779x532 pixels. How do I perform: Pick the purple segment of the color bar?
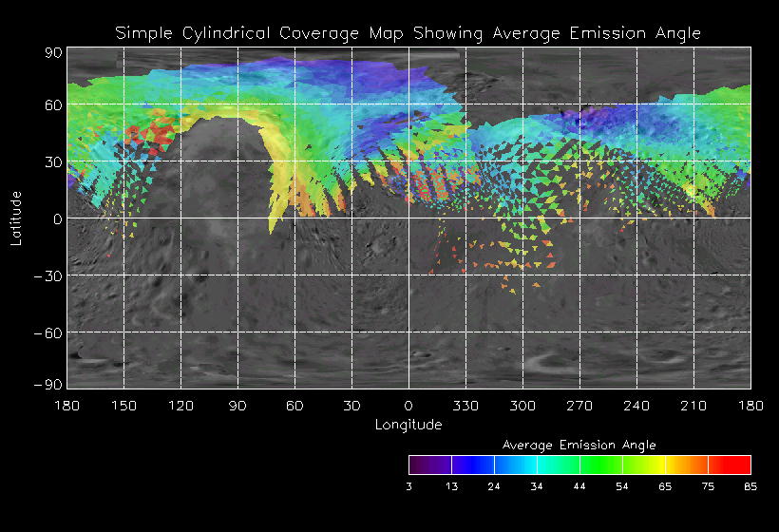429,465
